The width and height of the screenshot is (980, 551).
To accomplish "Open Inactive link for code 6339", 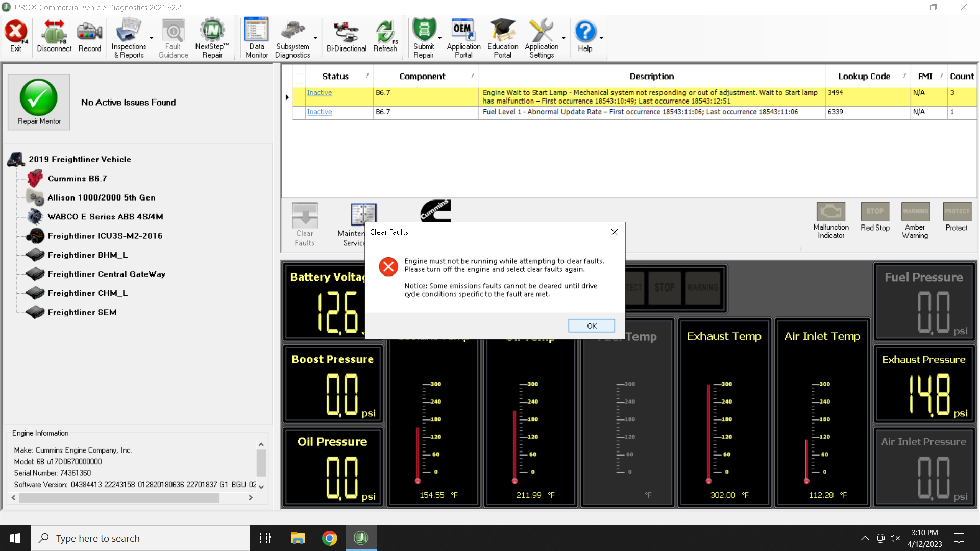I will coord(320,112).
